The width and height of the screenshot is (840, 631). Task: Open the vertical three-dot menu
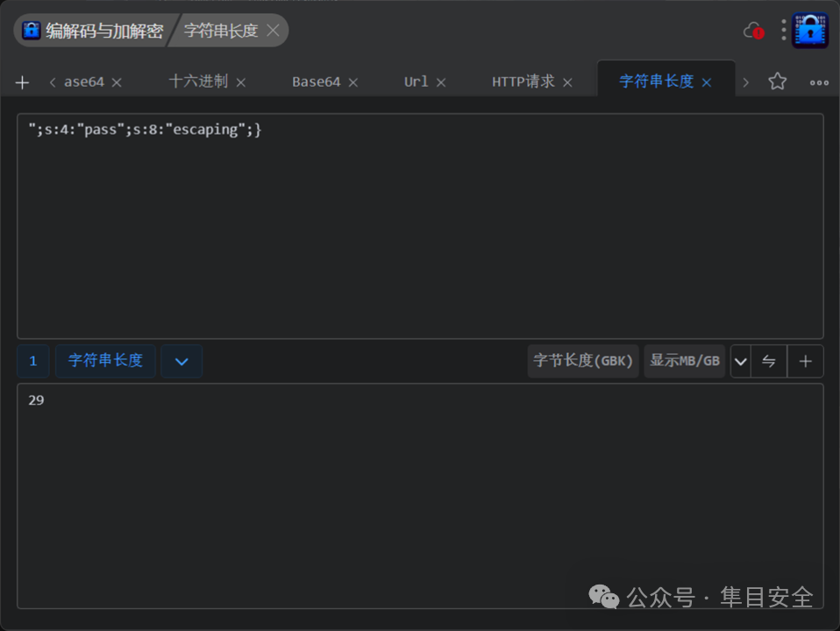[x=783, y=31]
